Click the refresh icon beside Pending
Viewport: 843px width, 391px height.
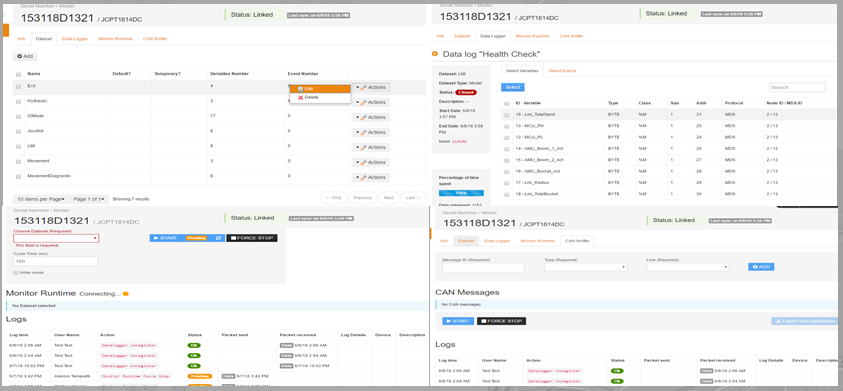[218, 238]
